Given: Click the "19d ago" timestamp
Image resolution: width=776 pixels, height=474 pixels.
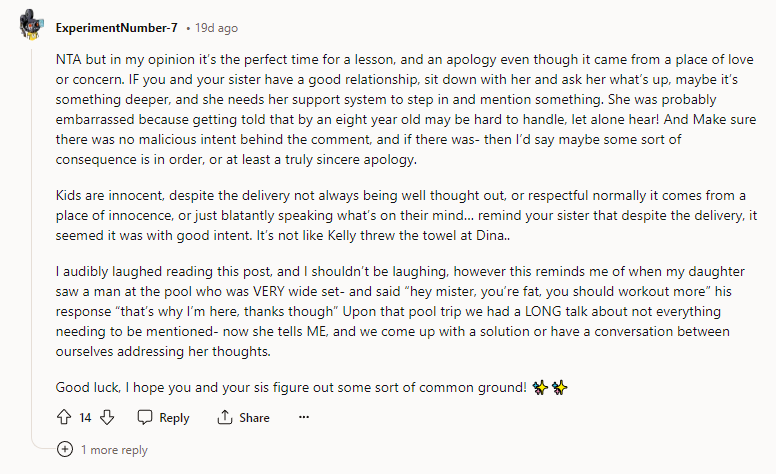Looking at the screenshot, I should 217,27.
